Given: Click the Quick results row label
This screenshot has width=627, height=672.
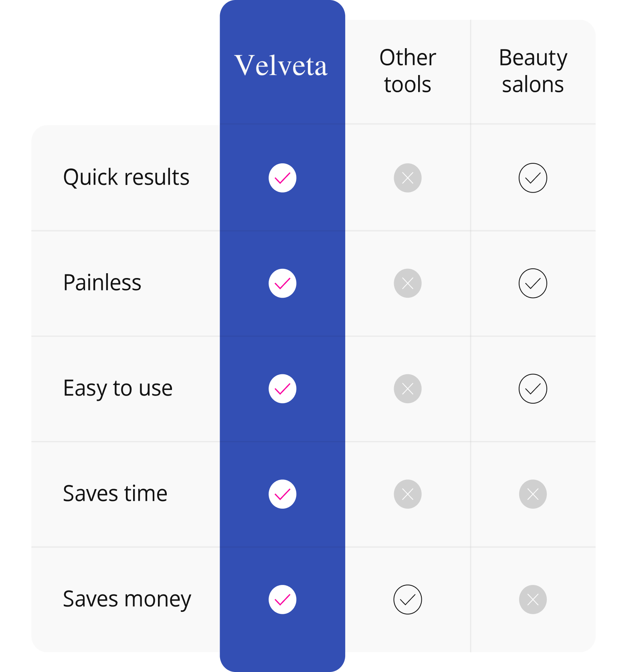Looking at the screenshot, I should click(x=126, y=177).
